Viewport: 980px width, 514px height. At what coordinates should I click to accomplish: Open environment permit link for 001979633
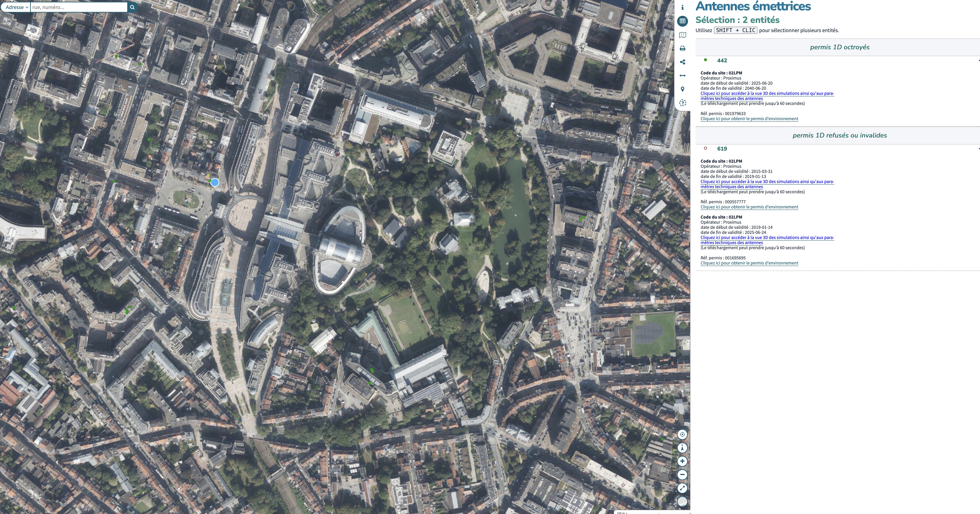(749, 119)
